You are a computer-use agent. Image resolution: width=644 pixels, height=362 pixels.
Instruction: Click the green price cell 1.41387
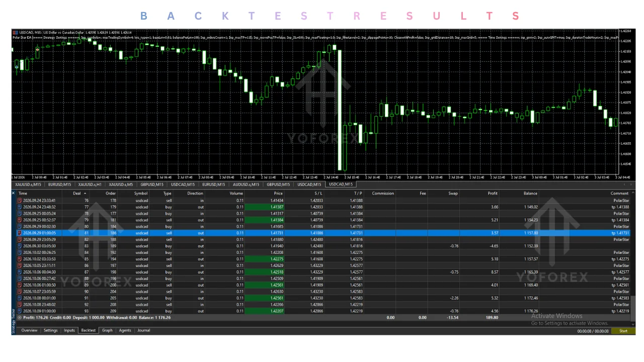tap(265, 207)
